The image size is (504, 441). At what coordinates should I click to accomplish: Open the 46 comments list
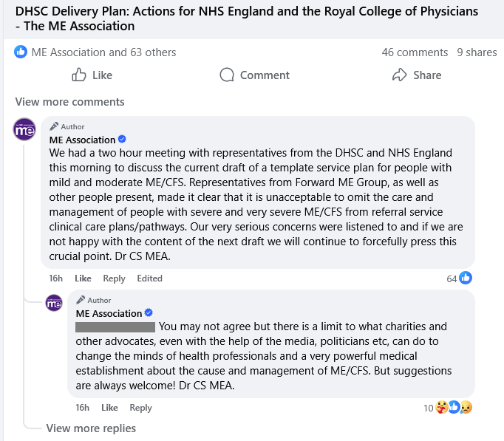pos(415,52)
